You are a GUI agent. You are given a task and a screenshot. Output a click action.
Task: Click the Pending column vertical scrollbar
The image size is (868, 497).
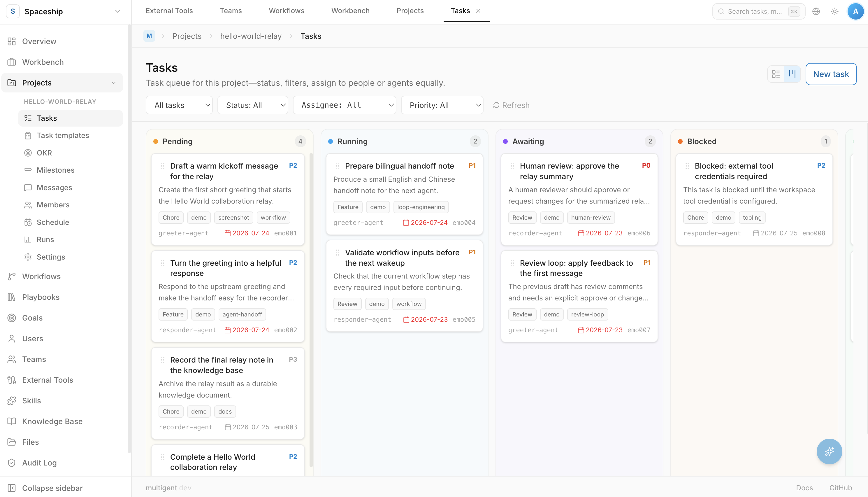[x=311, y=310]
